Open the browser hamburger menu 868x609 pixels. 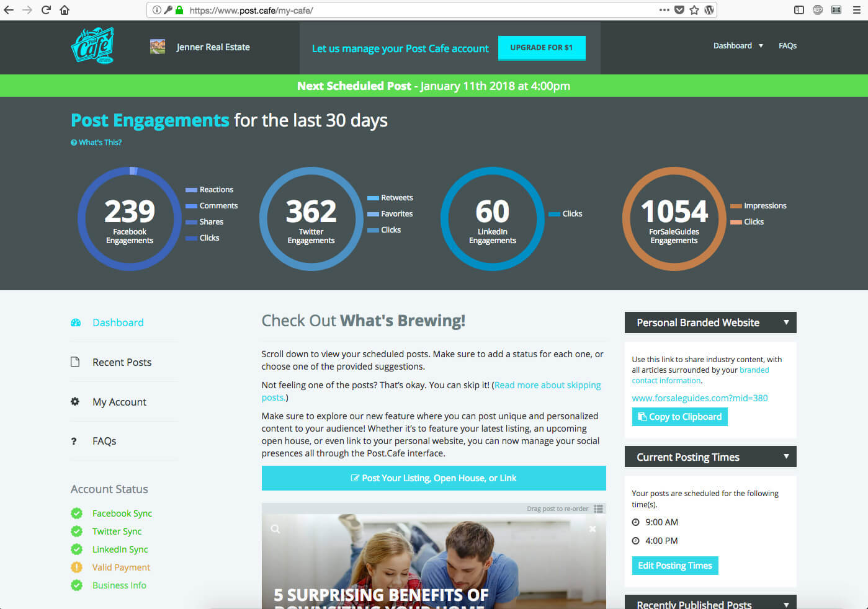pyautogui.click(x=857, y=10)
